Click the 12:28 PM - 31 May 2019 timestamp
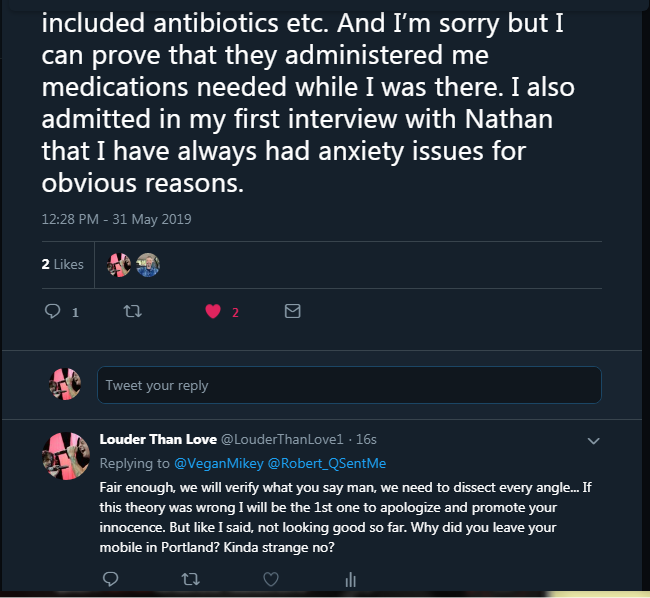 click(116, 219)
